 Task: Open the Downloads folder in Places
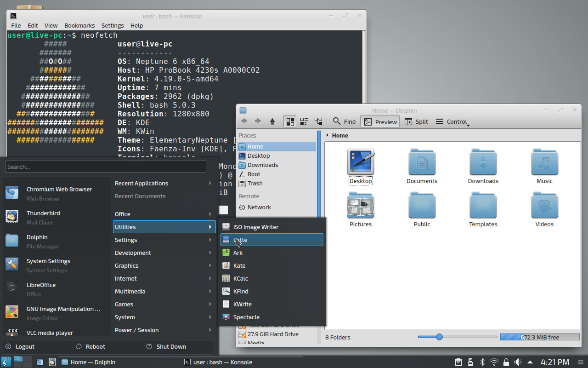(262, 165)
